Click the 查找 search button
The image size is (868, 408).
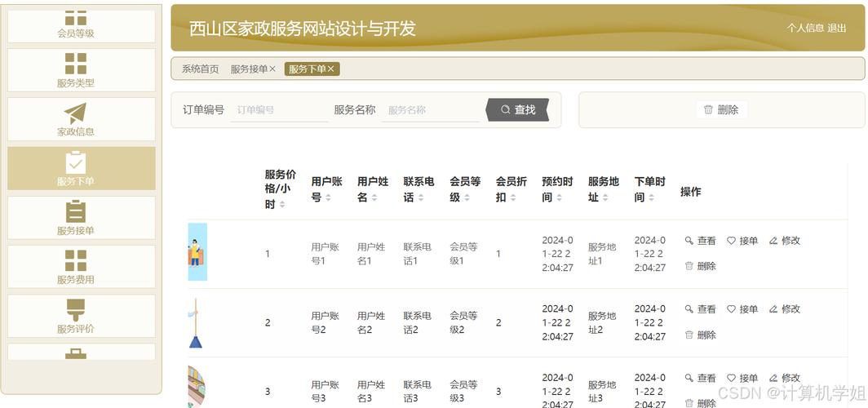pyautogui.click(x=517, y=109)
